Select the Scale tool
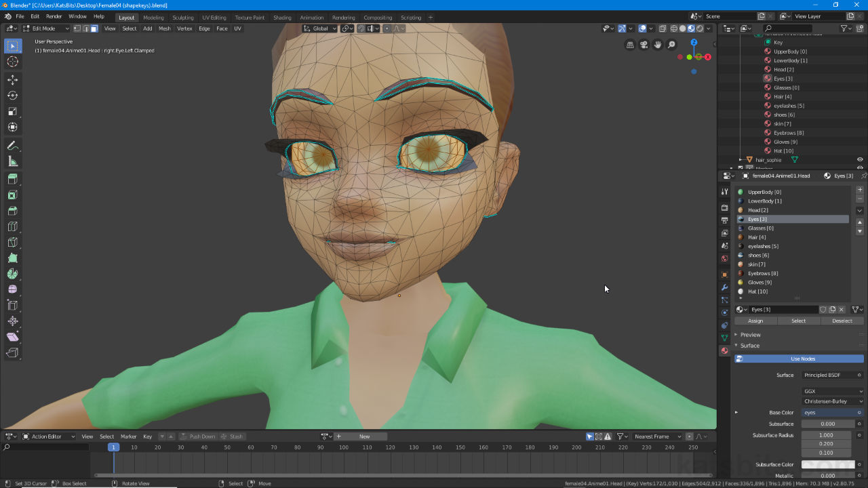The image size is (868, 488). point(12,111)
